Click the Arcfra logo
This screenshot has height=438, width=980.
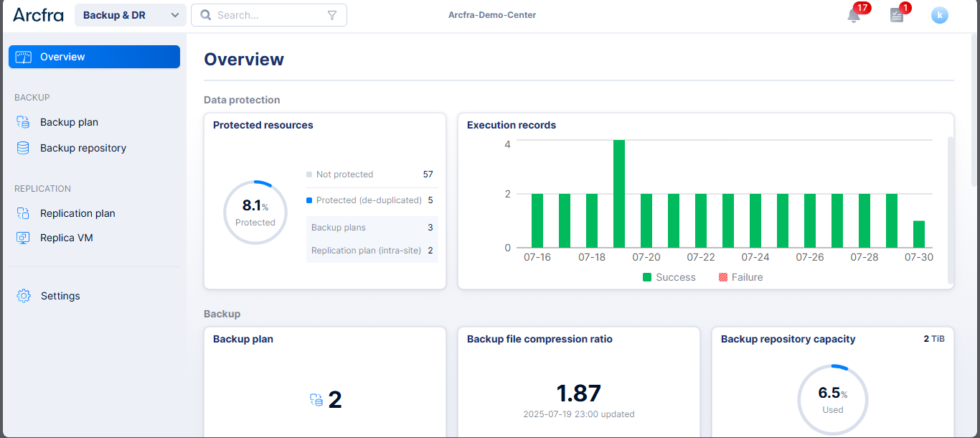pos(38,15)
